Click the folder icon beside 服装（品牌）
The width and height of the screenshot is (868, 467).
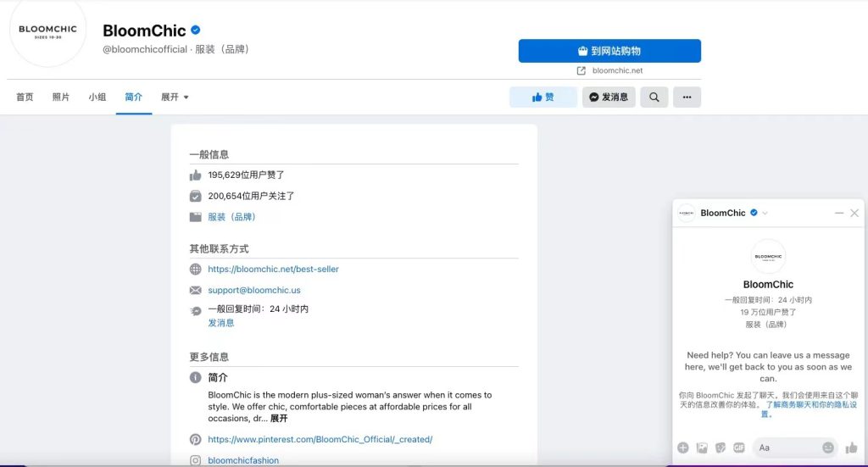point(196,217)
